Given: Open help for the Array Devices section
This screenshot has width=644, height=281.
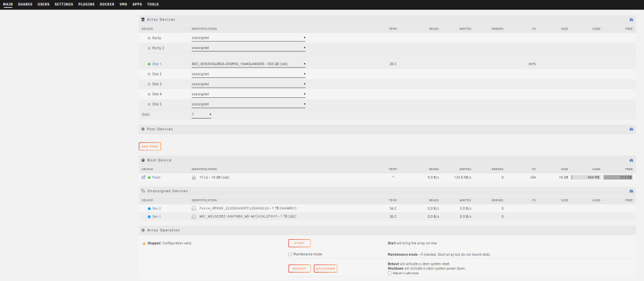Looking at the screenshot, I should [631, 20].
